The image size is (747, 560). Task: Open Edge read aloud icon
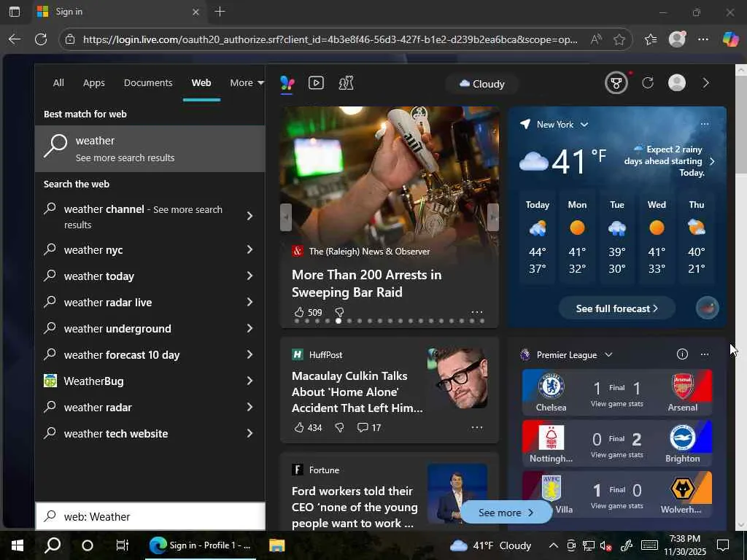595,39
